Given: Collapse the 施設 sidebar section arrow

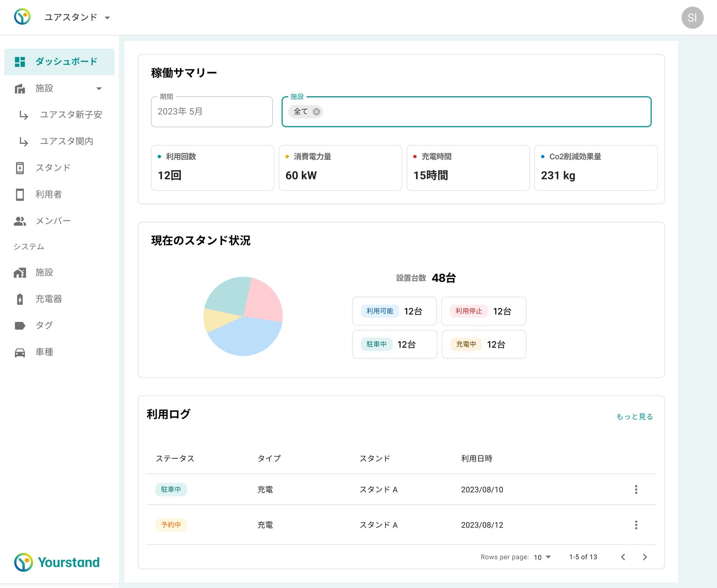Looking at the screenshot, I should pos(99,88).
